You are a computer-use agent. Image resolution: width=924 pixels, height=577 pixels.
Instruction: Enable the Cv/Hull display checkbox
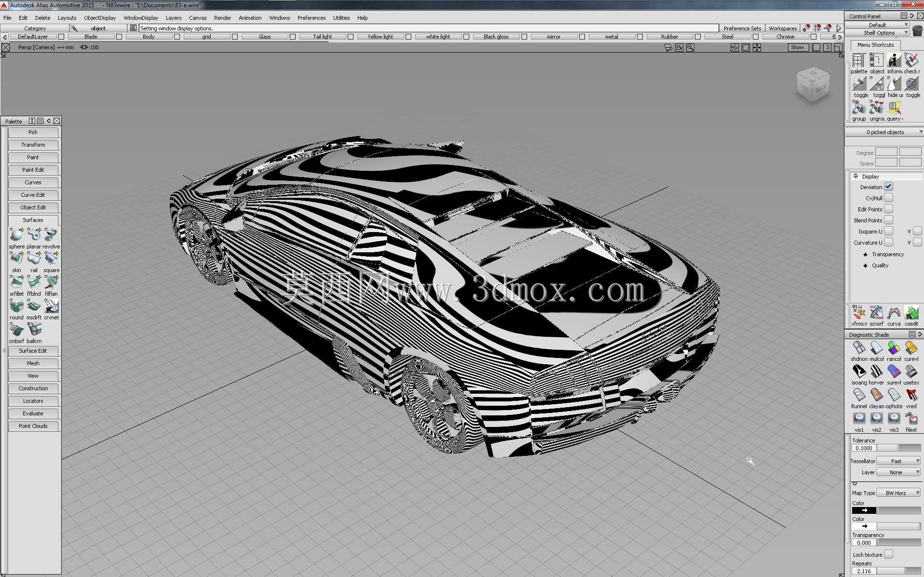[888, 198]
